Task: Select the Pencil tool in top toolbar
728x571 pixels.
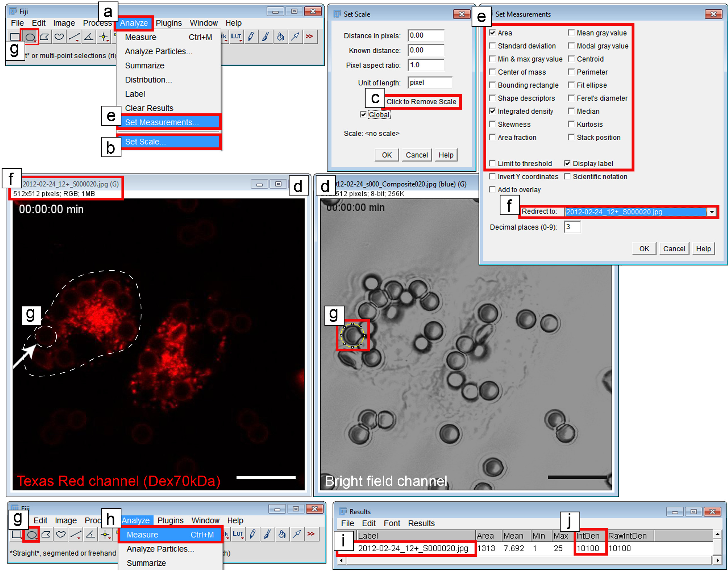Action: pos(251,37)
